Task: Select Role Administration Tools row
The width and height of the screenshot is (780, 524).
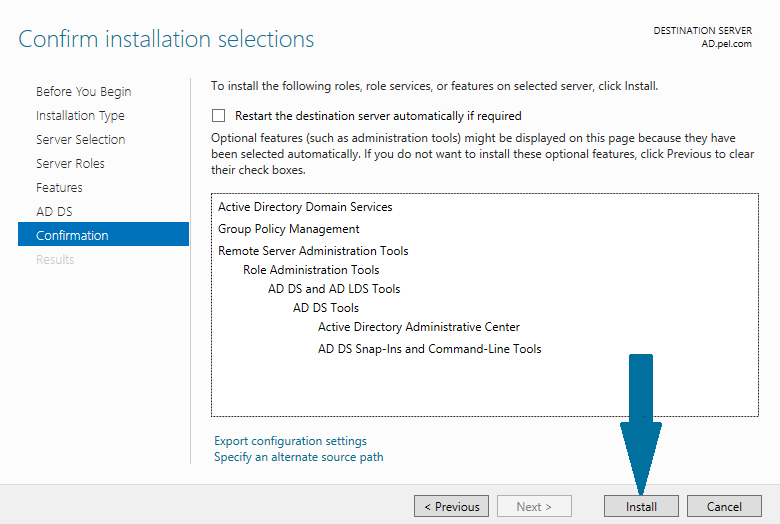Action: click(311, 270)
